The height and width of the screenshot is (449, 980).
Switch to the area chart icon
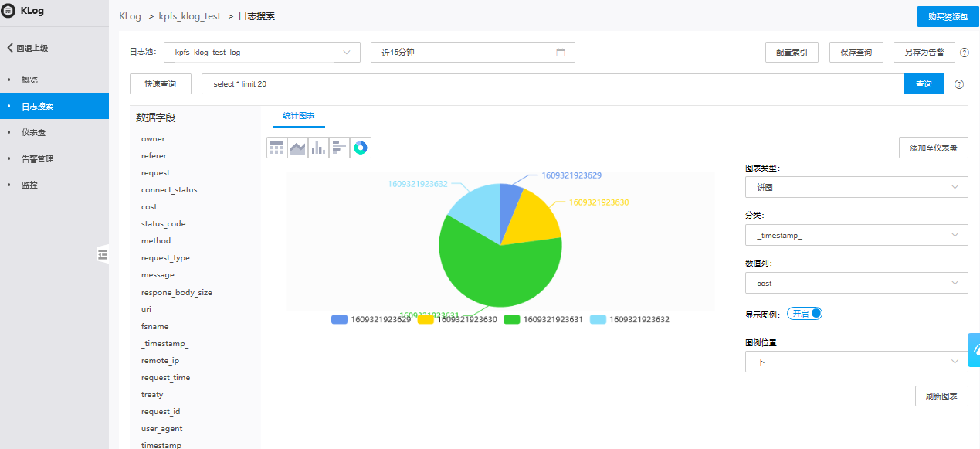point(297,148)
